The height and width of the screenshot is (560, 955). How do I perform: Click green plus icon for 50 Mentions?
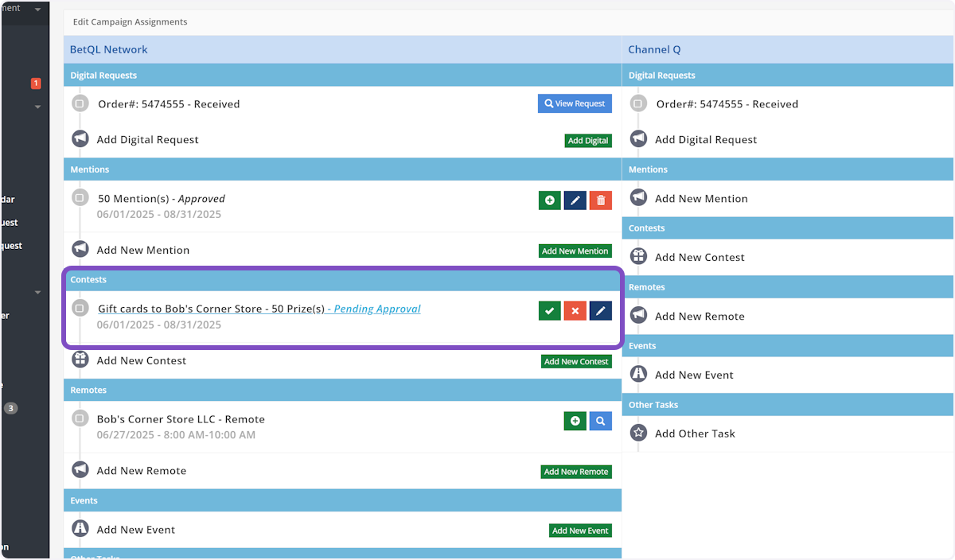(x=550, y=200)
